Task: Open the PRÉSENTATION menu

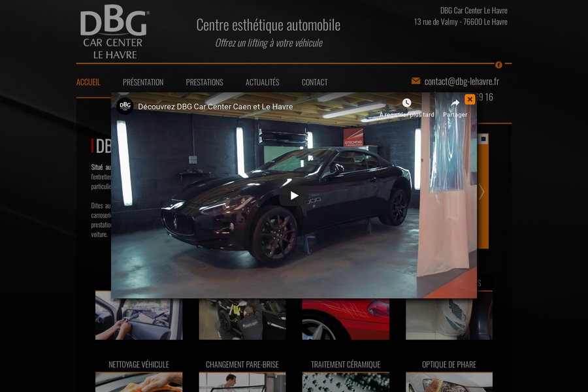Action: [x=143, y=82]
